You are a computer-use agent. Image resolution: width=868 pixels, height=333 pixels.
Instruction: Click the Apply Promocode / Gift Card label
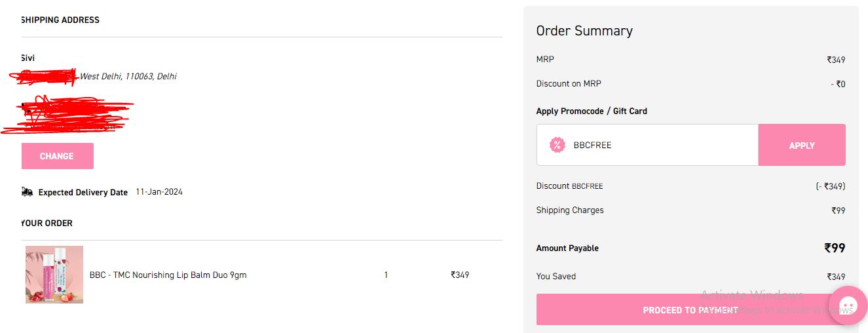pyautogui.click(x=592, y=111)
